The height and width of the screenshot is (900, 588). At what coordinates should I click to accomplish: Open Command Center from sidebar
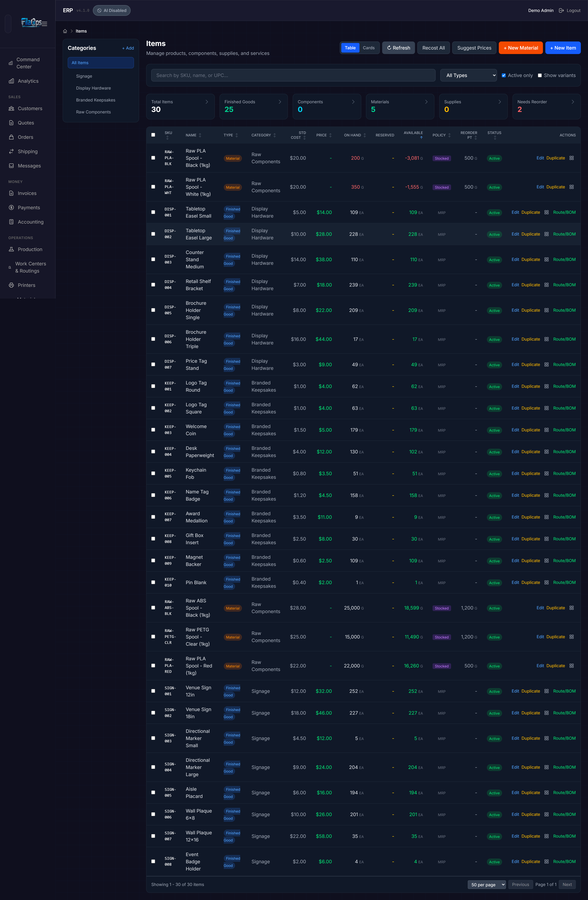28,63
